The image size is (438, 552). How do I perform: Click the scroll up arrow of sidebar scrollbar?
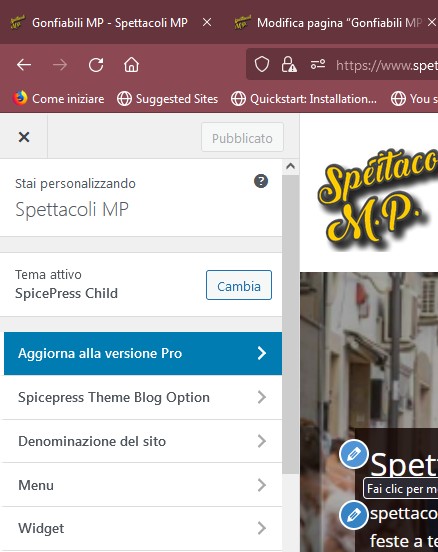(290, 166)
